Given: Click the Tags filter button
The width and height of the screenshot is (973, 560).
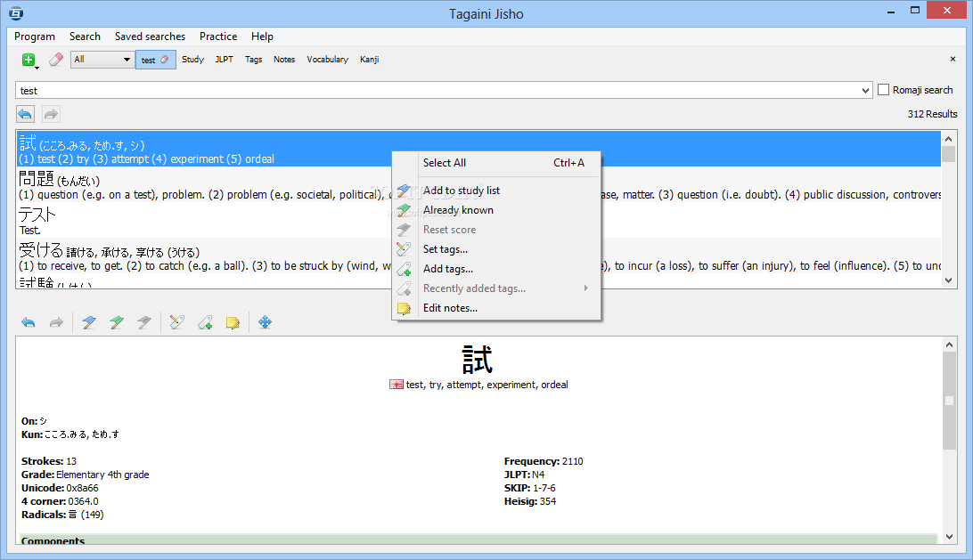Looking at the screenshot, I should coord(253,60).
